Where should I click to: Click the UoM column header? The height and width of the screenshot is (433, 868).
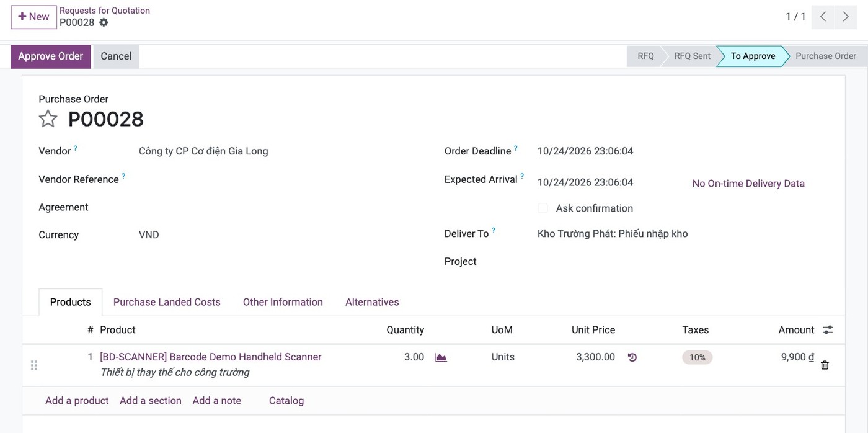(502, 330)
